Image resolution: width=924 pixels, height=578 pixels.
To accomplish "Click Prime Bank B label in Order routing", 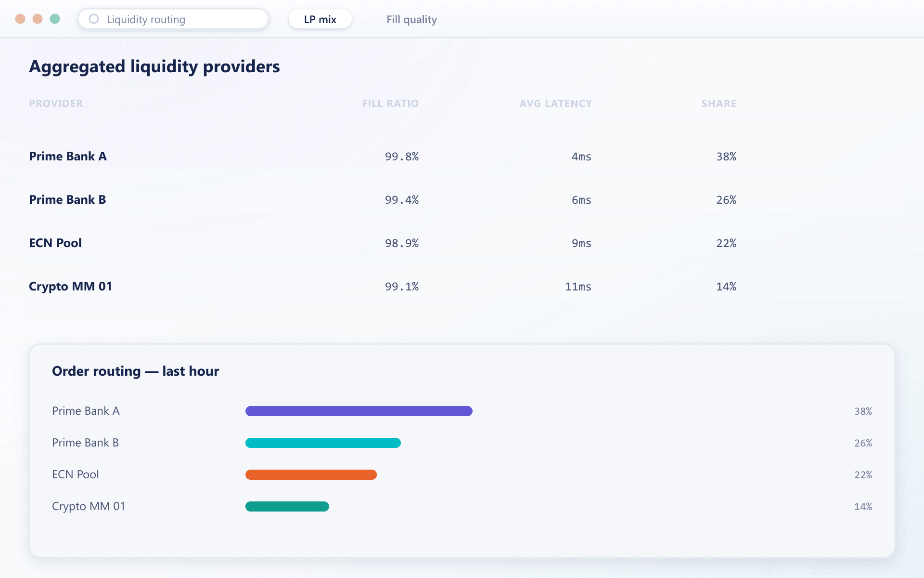I will (85, 443).
